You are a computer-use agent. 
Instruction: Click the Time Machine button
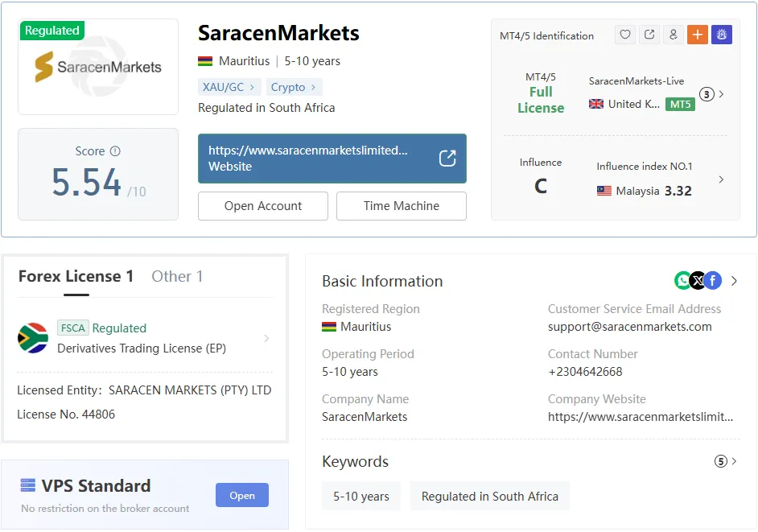coord(402,206)
